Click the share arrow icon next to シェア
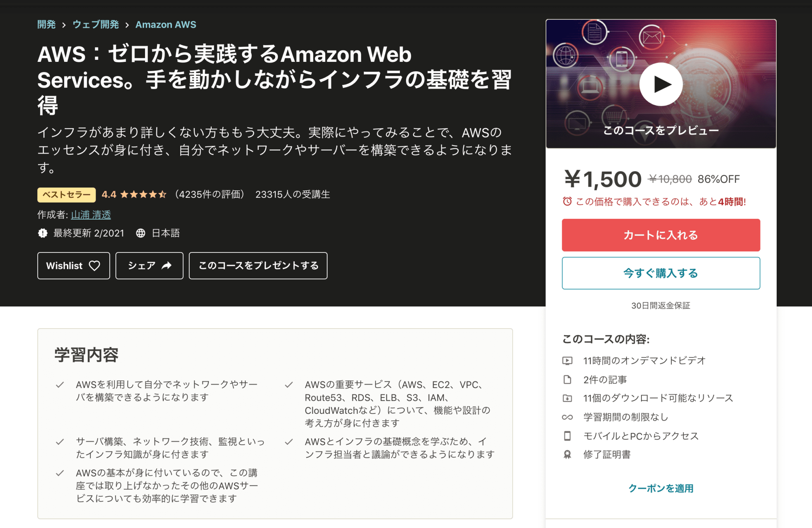The width and height of the screenshot is (812, 528). coord(166,266)
